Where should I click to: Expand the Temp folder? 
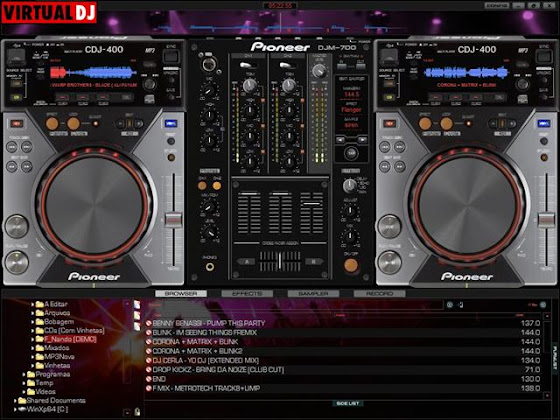(x=24, y=383)
